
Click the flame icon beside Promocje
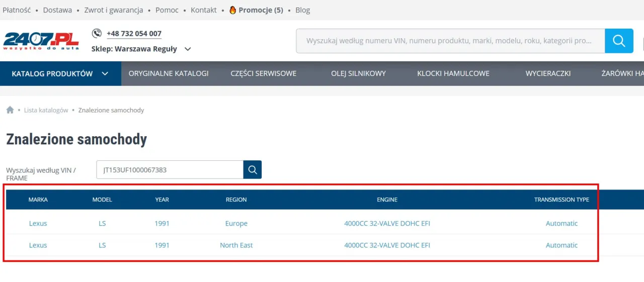(232, 10)
